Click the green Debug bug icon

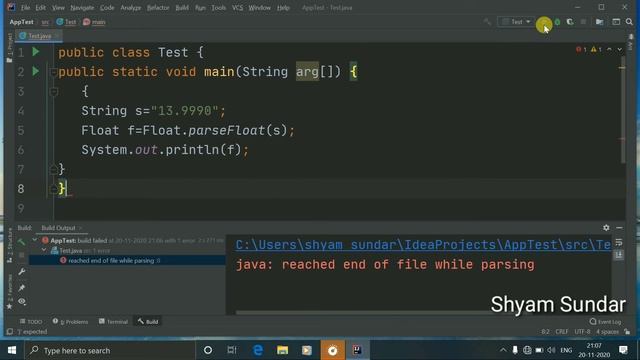(558, 22)
